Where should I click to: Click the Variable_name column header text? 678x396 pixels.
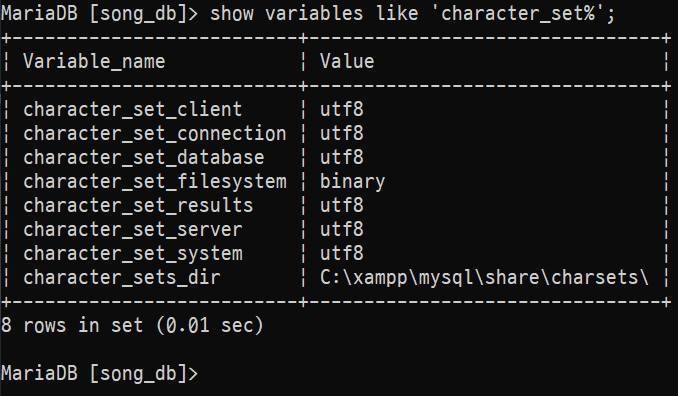(94, 61)
